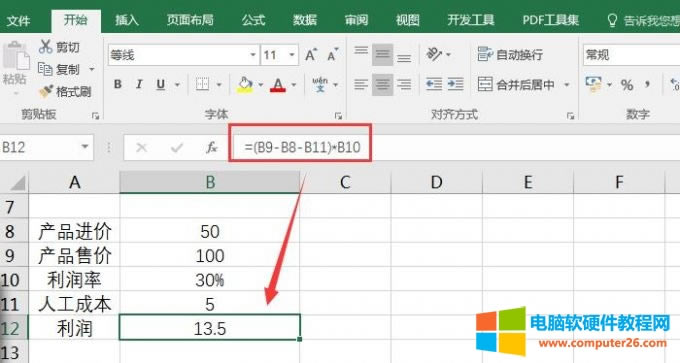Click the Borders icon
The image size is (680, 363).
202,84
